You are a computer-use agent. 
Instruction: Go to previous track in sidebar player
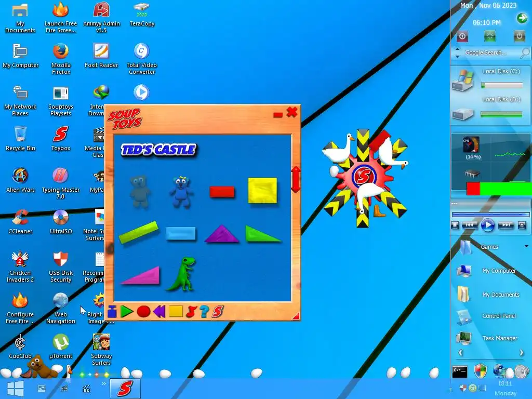point(470,225)
